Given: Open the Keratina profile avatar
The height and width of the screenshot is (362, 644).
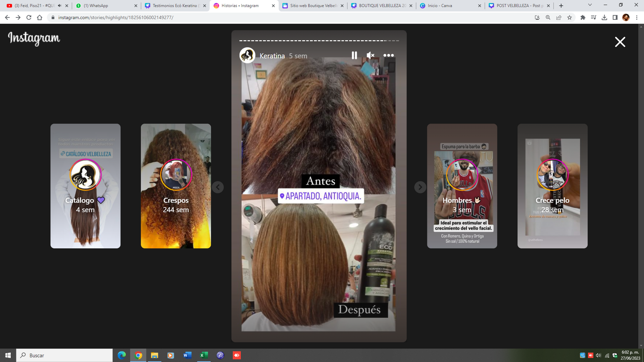Looking at the screenshot, I should point(247,55).
